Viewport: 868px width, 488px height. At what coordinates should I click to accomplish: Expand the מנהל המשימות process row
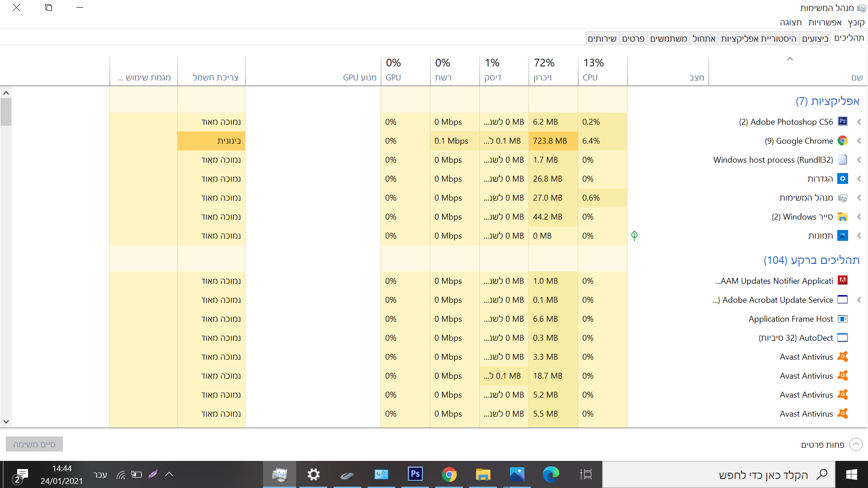coord(859,197)
